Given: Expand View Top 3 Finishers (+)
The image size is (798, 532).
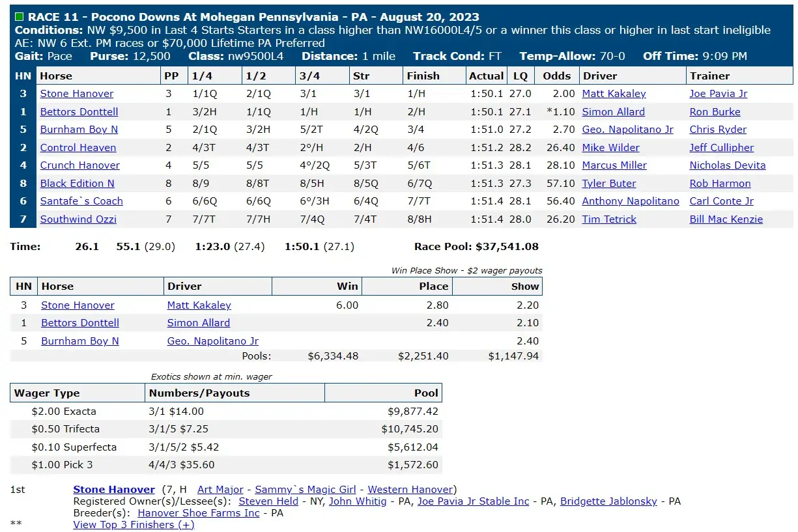Looking at the screenshot, I should 134,525.
